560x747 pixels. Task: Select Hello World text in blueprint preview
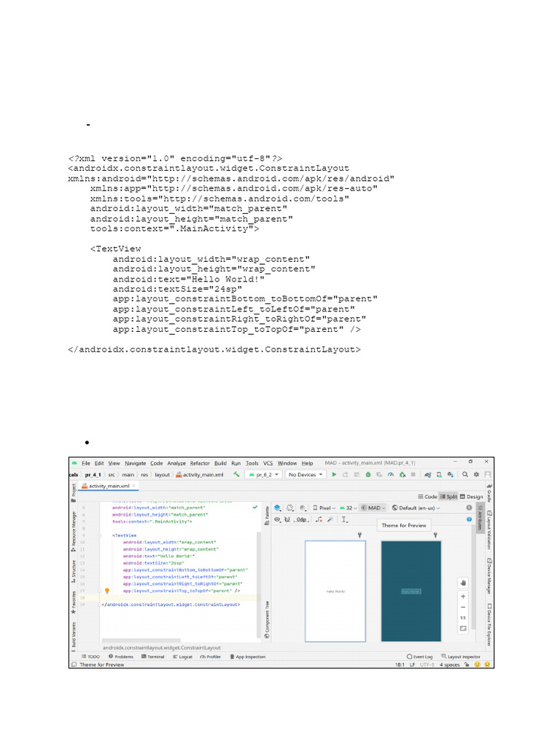tap(411, 591)
